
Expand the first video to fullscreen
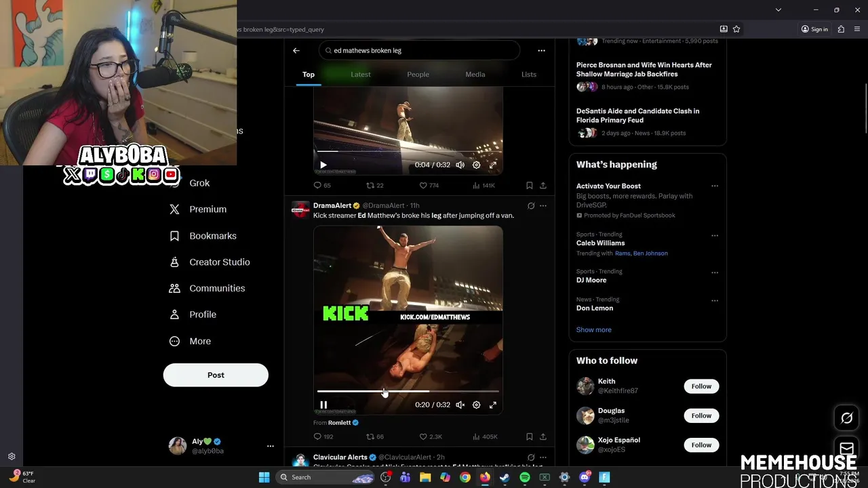point(493,165)
